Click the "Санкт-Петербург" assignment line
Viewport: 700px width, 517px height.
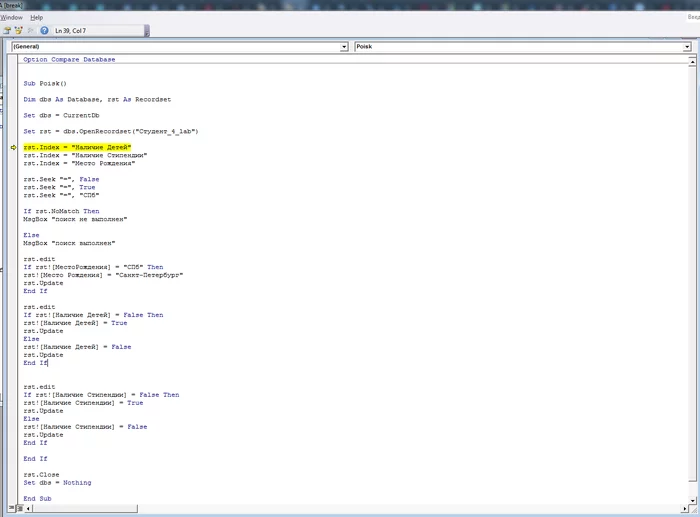point(104,275)
